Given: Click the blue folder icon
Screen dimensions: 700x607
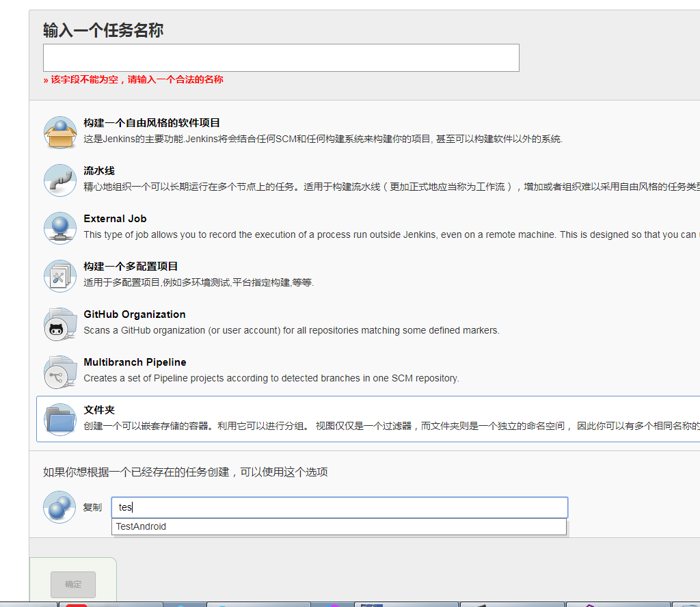Looking at the screenshot, I should tap(60, 420).
